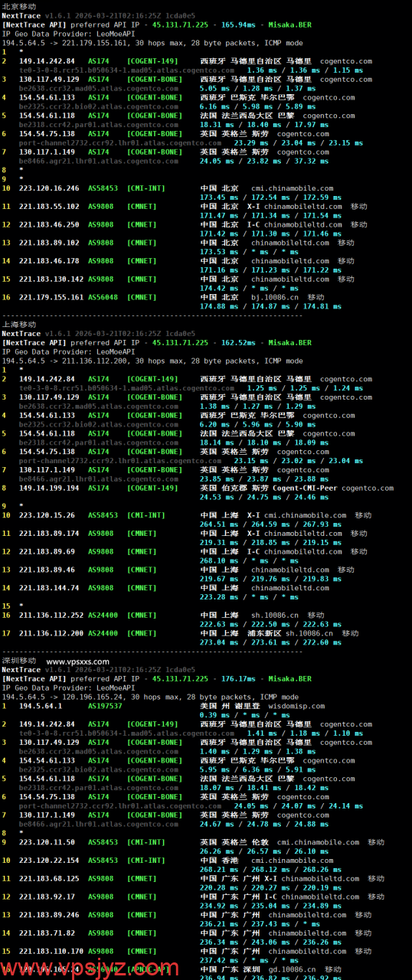Select hop IP 221.183.89.46
412x980 pixels.
[x=47, y=570]
